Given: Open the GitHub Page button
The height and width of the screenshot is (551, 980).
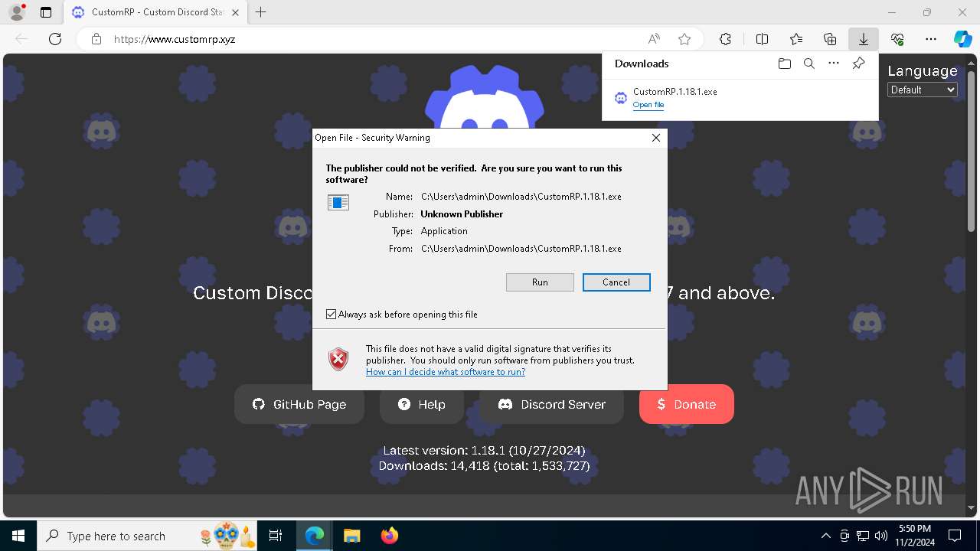Looking at the screenshot, I should tap(299, 404).
